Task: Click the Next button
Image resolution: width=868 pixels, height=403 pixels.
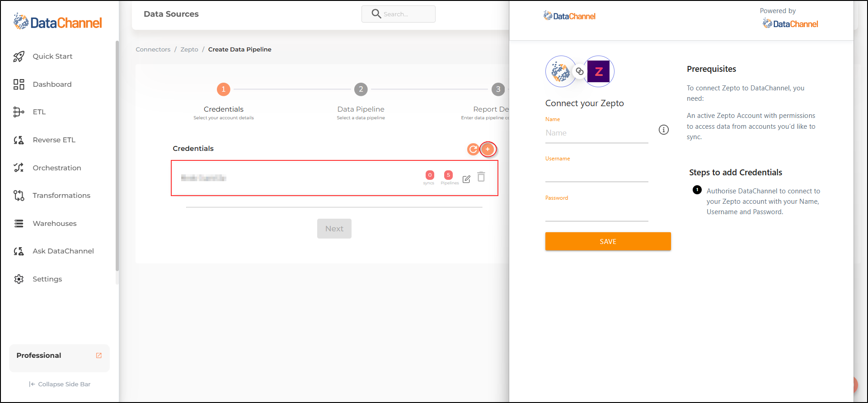Action: pyautogui.click(x=334, y=229)
